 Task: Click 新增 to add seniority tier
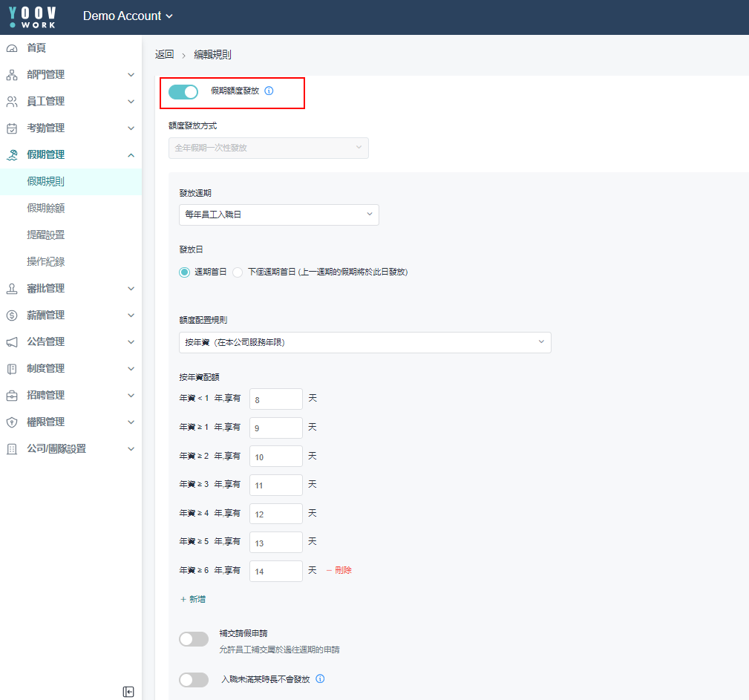coord(193,599)
